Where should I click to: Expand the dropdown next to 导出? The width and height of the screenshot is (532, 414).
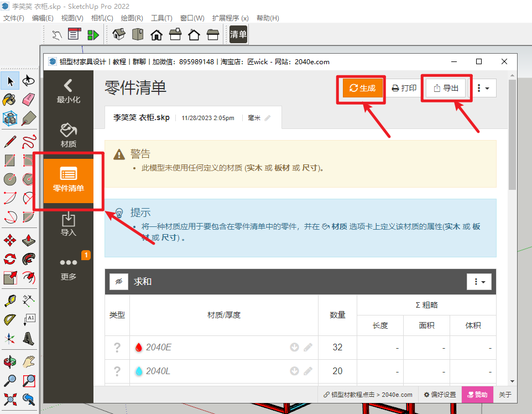[x=483, y=88]
